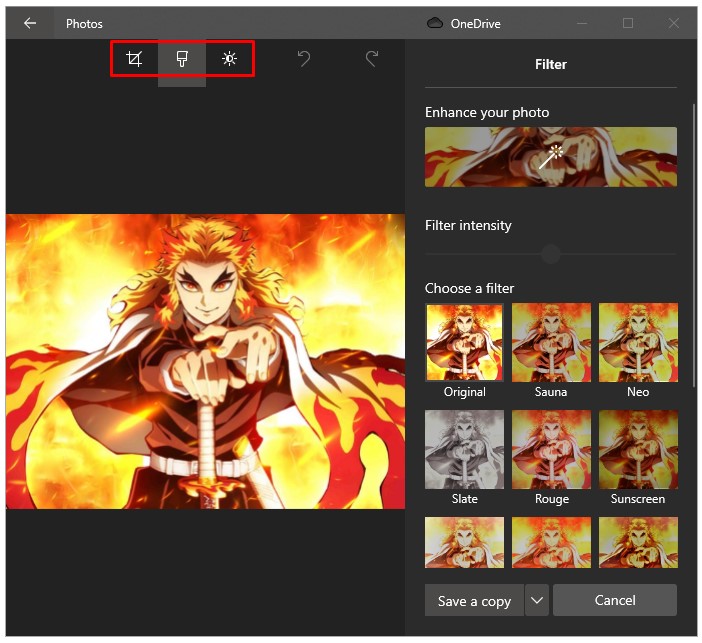Click the 'Enhance your photo' label

click(x=487, y=112)
